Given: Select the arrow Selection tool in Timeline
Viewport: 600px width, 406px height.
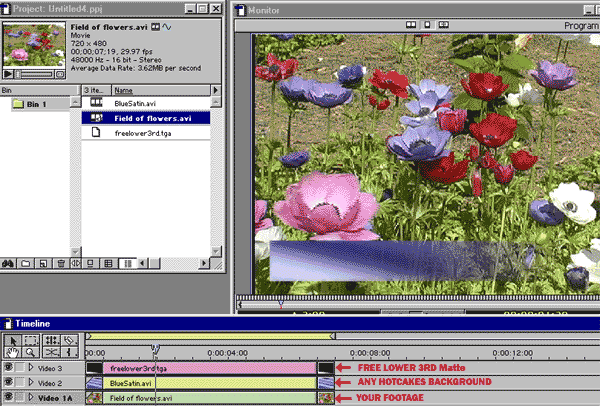Looking at the screenshot, I should 12,339.
